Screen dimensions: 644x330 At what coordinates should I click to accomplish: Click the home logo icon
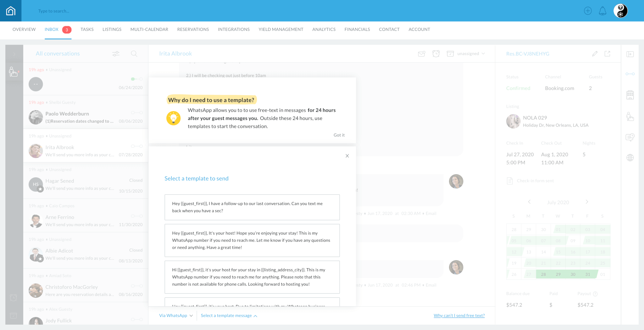point(11,11)
